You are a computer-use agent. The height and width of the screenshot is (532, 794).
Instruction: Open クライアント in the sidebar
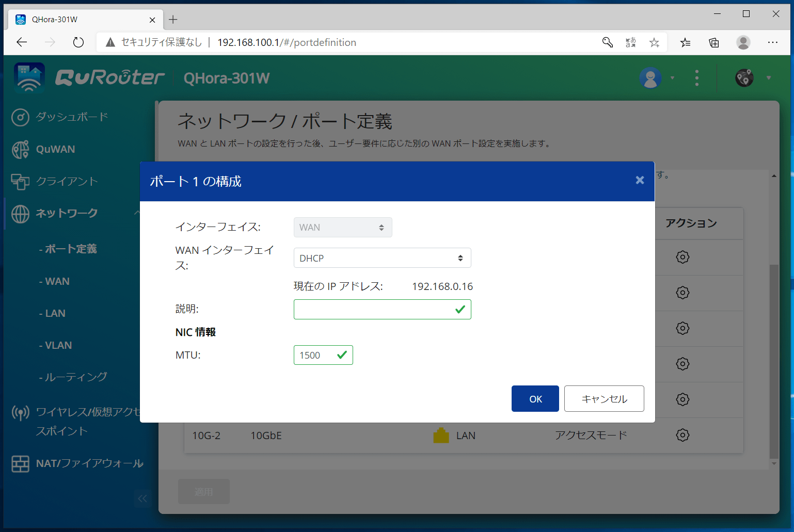pos(67,181)
